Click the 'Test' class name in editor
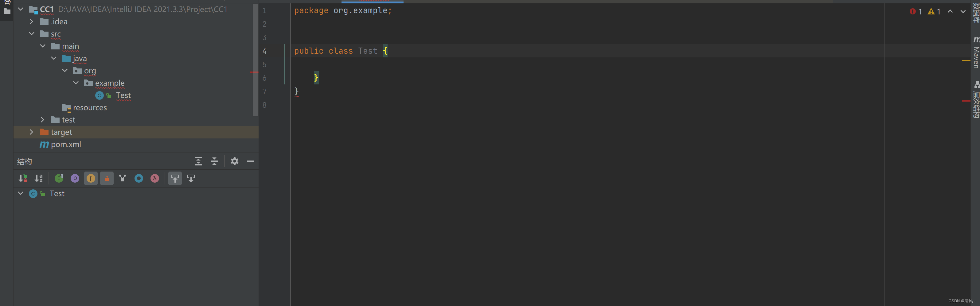The height and width of the screenshot is (306, 980). (368, 51)
